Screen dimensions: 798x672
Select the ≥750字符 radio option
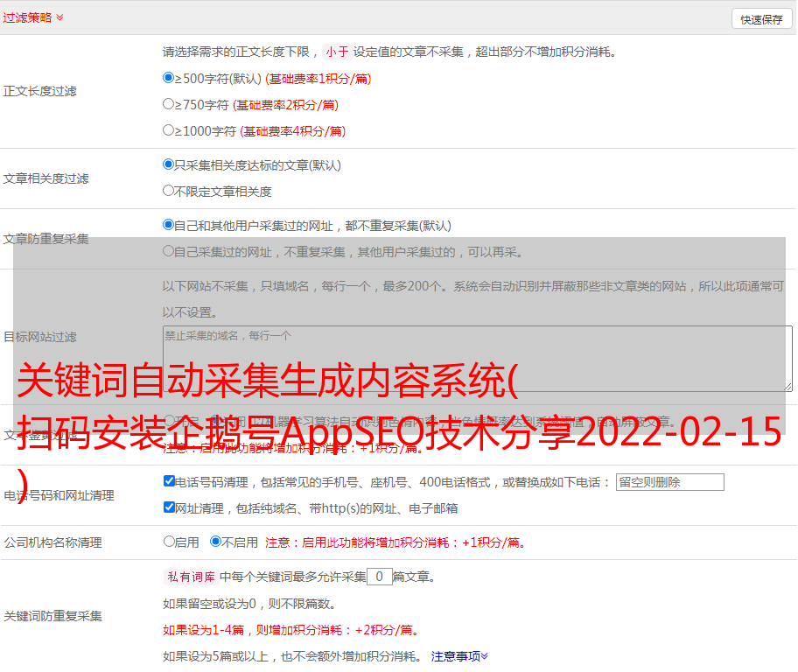[168, 104]
